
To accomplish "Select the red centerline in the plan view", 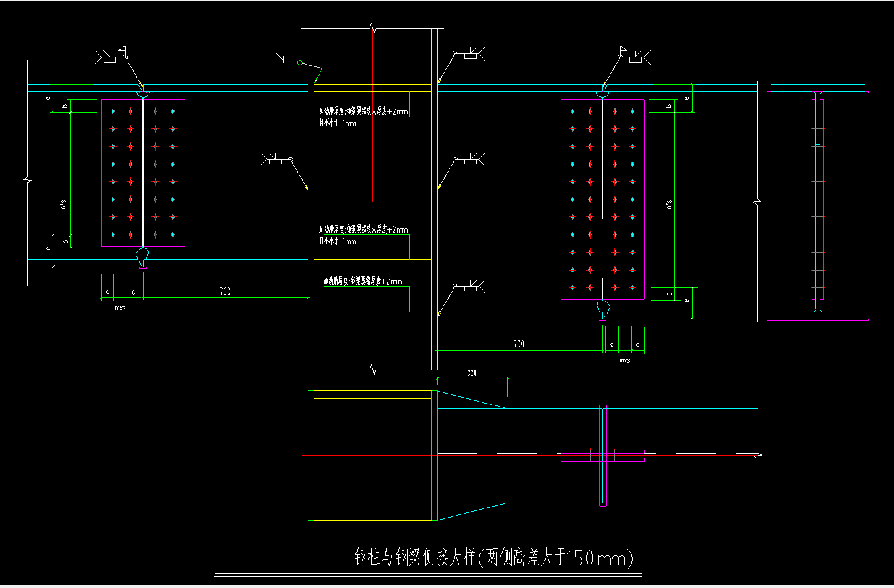I will (531, 455).
